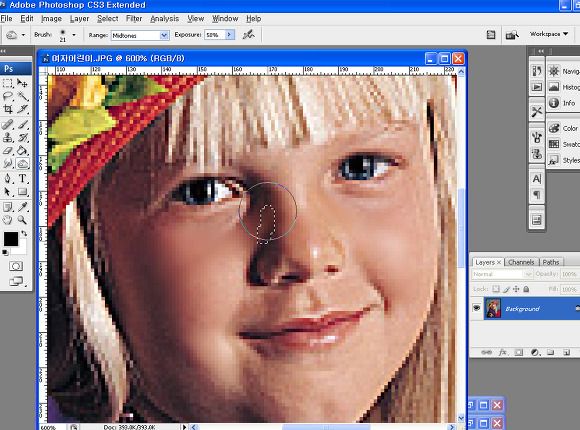The height and width of the screenshot is (430, 580).
Task: Open the Brush preset picker arrow
Action: click(74, 35)
